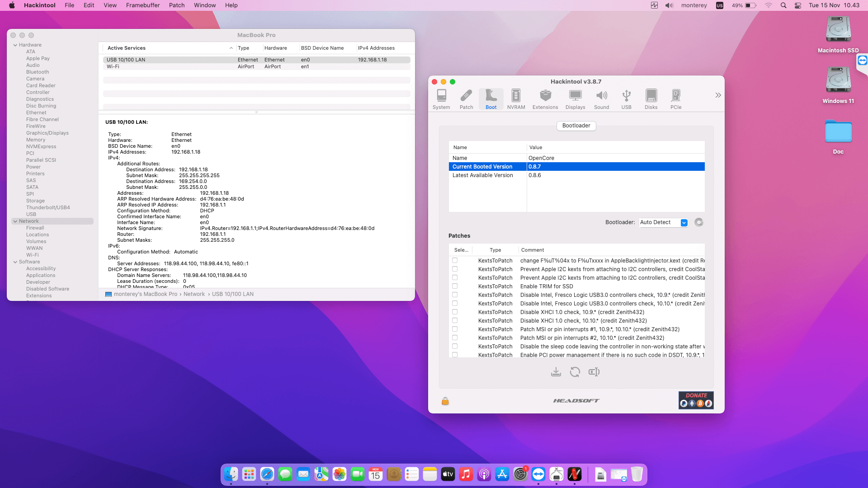The image size is (868, 488).
Task: Check the Patch MSI or pin interrupts #2 checkbox
Action: point(455,338)
